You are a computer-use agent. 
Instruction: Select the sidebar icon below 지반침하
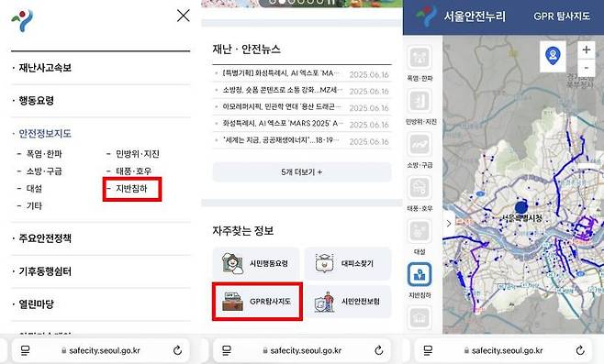[419, 317]
